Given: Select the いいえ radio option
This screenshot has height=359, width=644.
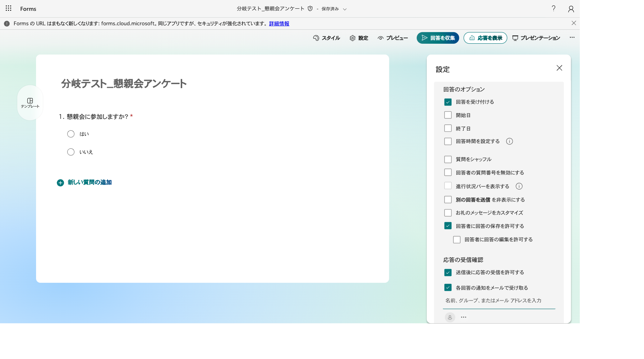Looking at the screenshot, I should tap(71, 152).
